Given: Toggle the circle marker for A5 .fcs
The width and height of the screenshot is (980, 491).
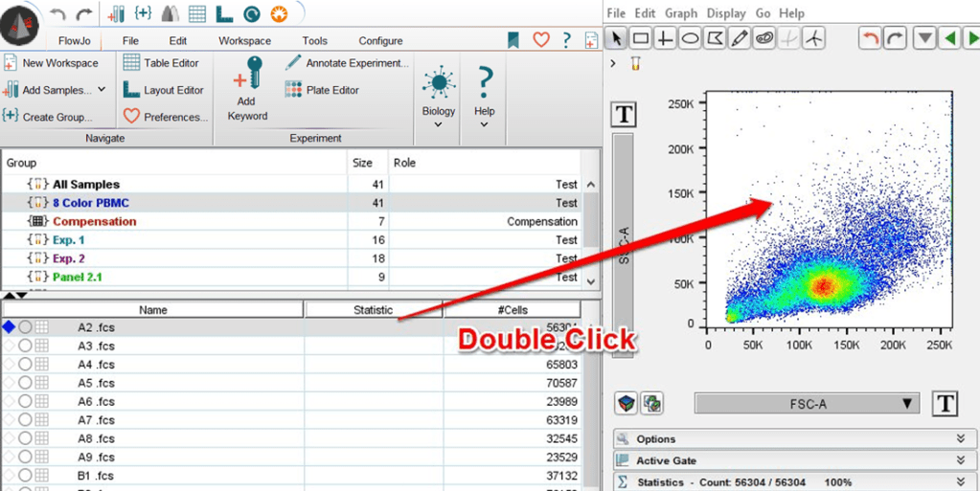Looking at the screenshot, I should click(25, 383).
